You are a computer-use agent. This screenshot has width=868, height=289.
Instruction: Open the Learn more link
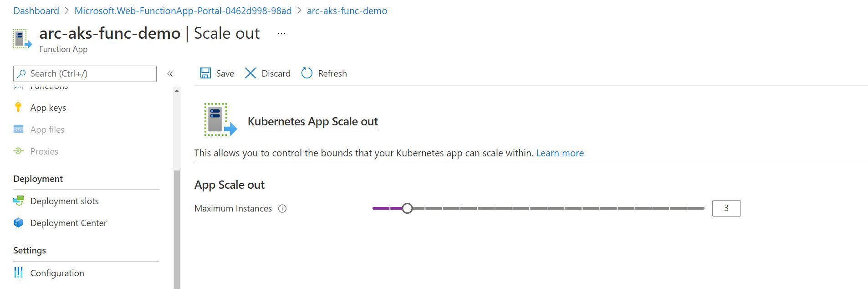(x=559, y=153)
